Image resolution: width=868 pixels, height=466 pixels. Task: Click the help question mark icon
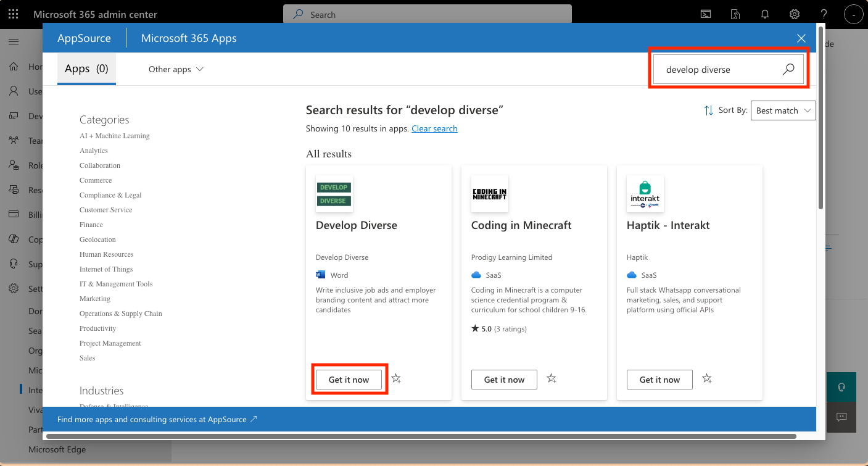824,14
